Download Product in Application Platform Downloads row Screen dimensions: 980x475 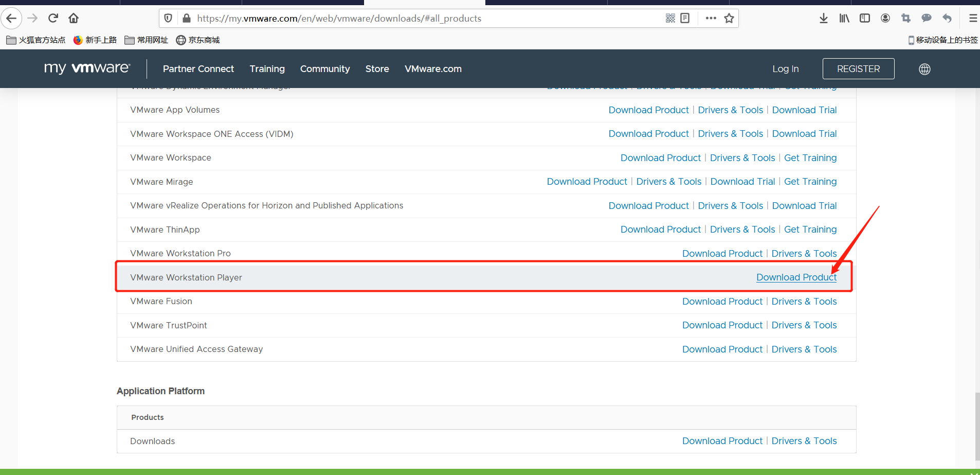tap(722, 441)
